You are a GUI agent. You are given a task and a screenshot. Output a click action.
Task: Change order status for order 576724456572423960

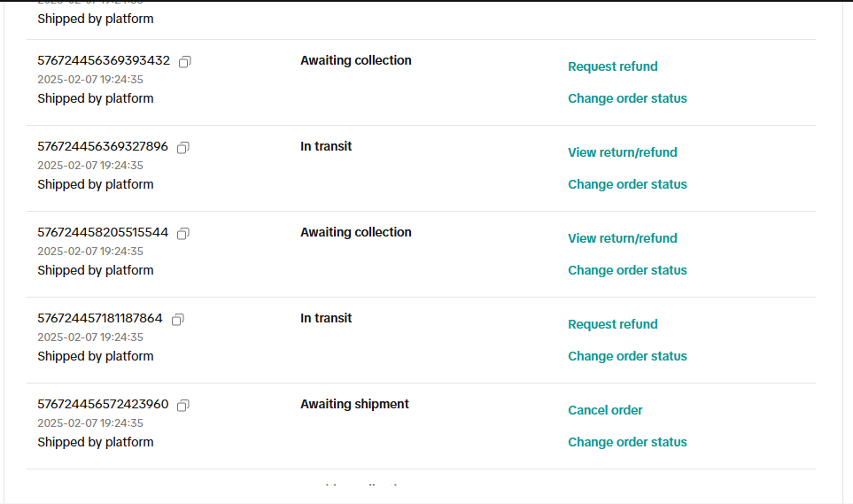coord(627,442)
